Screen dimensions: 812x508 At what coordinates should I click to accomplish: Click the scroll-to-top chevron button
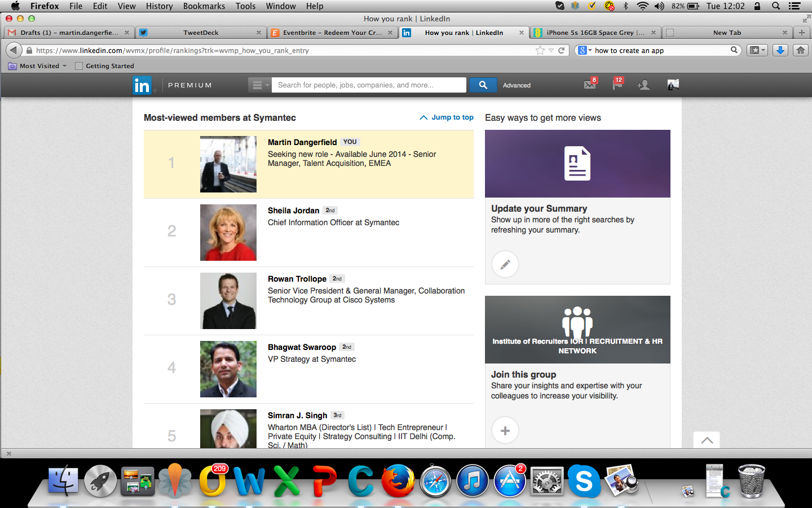707,440
